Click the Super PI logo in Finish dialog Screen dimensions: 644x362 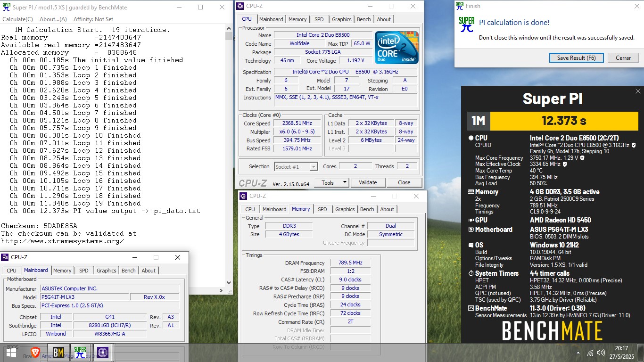[467, 24]
